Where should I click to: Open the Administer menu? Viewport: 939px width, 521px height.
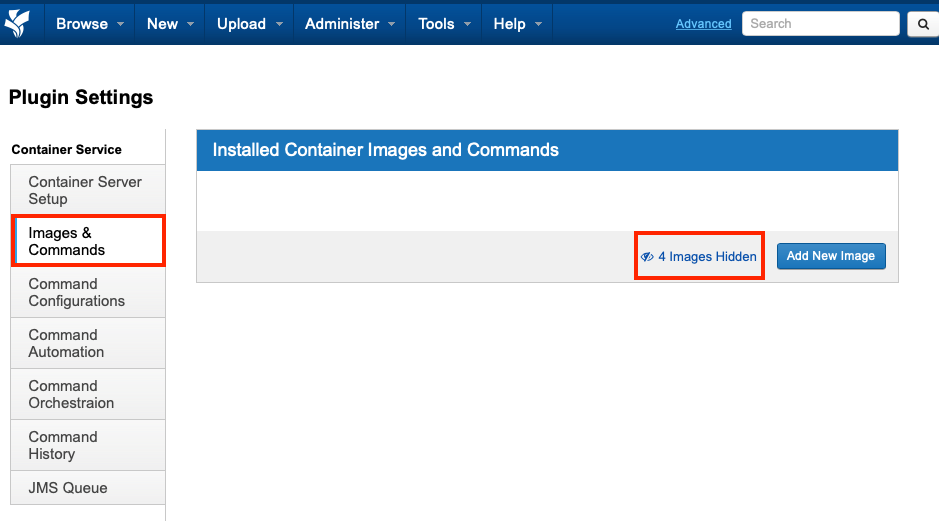[x=349, y=24]
